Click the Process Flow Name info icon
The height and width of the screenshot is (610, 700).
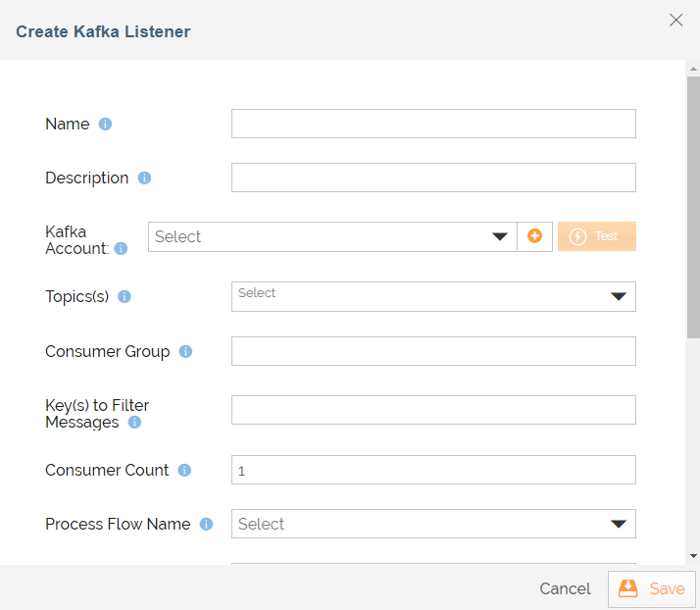pos(206,525)
